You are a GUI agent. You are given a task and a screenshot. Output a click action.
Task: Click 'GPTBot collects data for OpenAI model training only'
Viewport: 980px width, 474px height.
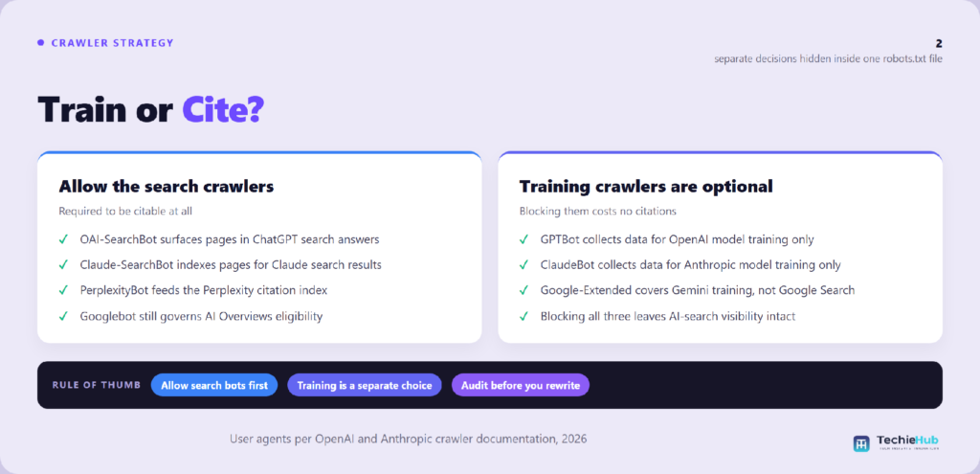click(x=677, y=239)
